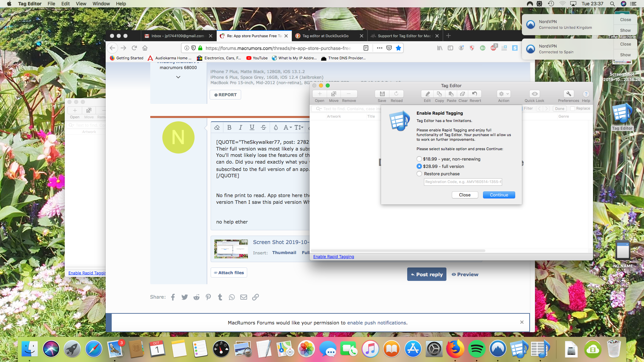Share thread via Reddit icon
Viewport: 644px width, 362px height.
pos(197,297)
